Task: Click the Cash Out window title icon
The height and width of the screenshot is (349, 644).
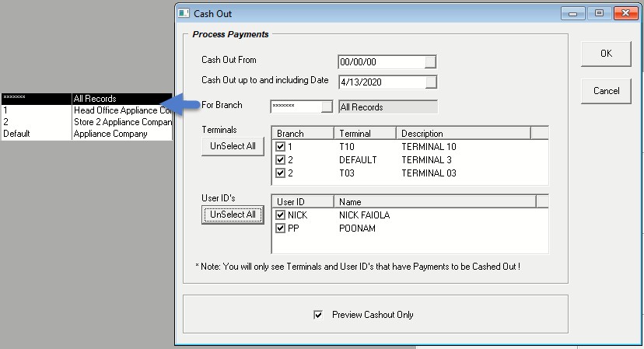Action: [184, 13]
